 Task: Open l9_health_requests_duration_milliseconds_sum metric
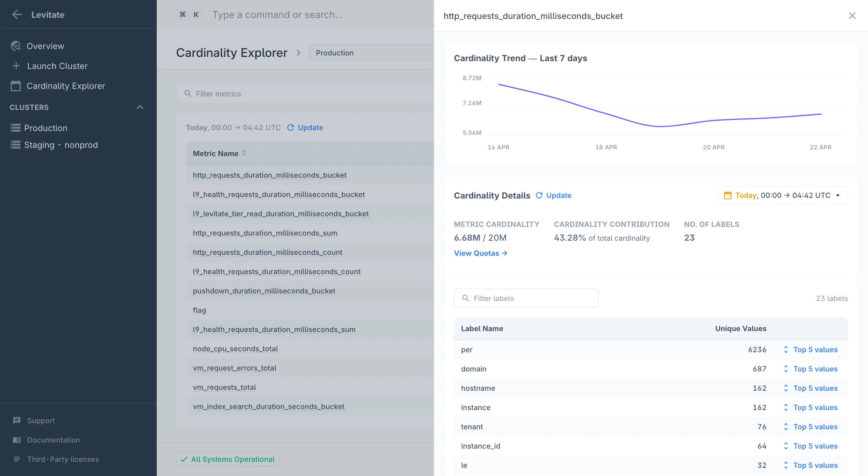[274, 329]
